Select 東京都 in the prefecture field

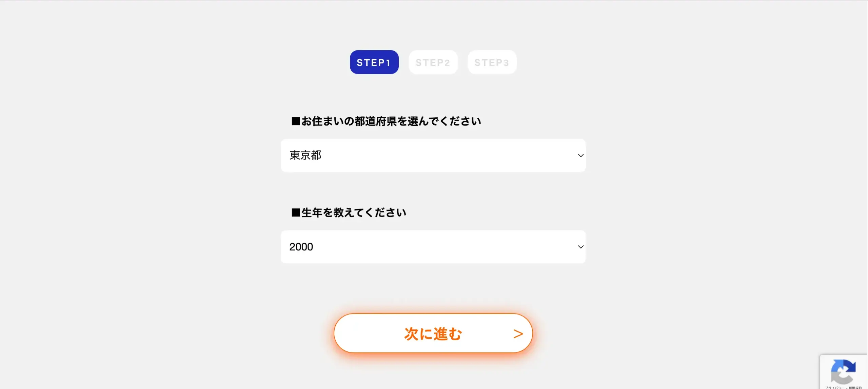305,156
